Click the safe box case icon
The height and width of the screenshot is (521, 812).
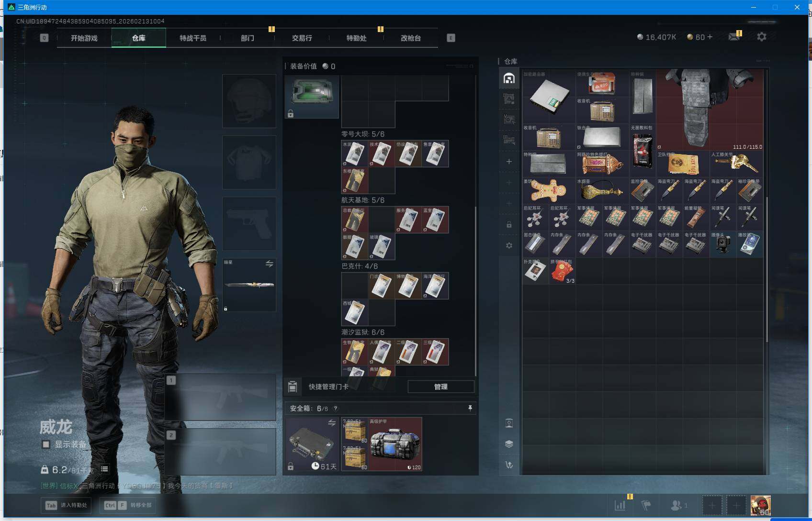[312, 444]
